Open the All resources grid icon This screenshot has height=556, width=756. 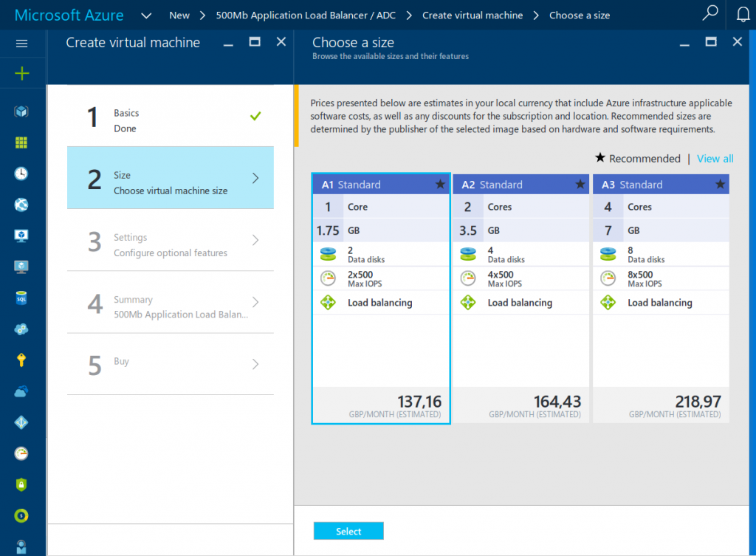(x=23, y=143)
